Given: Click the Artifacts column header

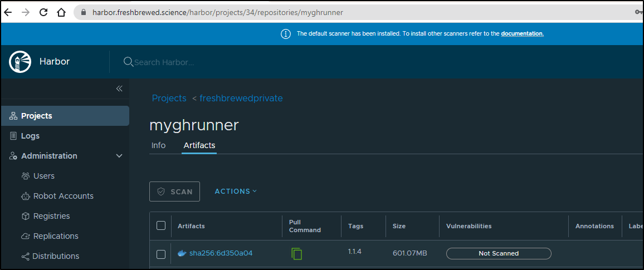Looking at the screenshot, I should (x=191, y=226).
